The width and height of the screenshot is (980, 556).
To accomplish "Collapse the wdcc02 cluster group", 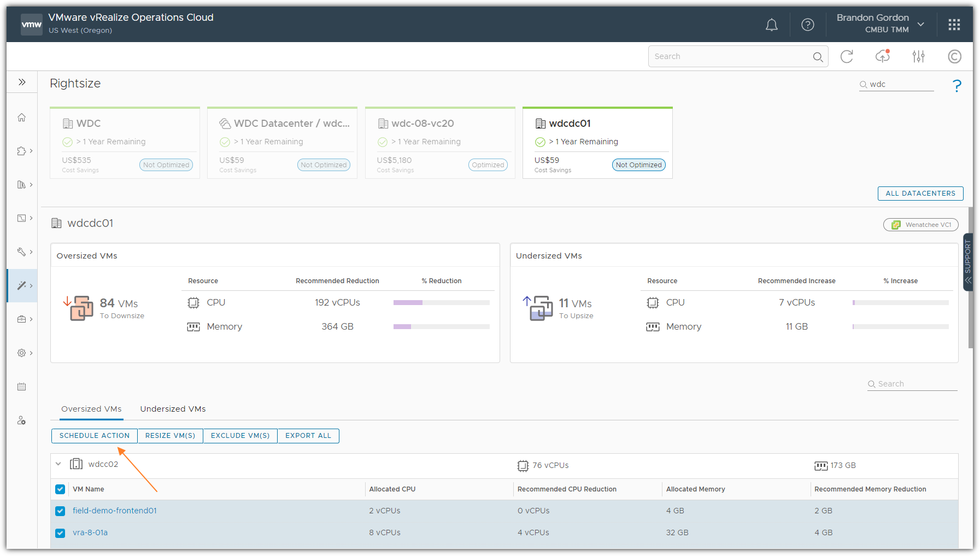I will pyautogui.click(x=58, y=464).
